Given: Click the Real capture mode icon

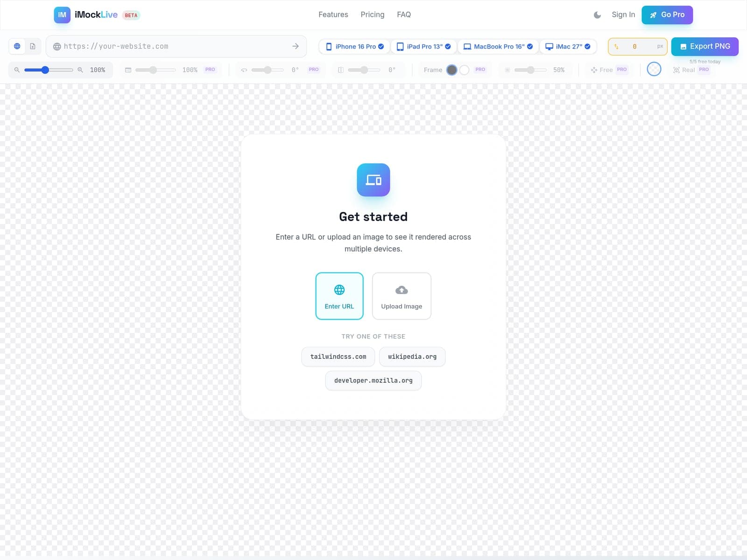Looking at the screenshot, I should [677, 70].
